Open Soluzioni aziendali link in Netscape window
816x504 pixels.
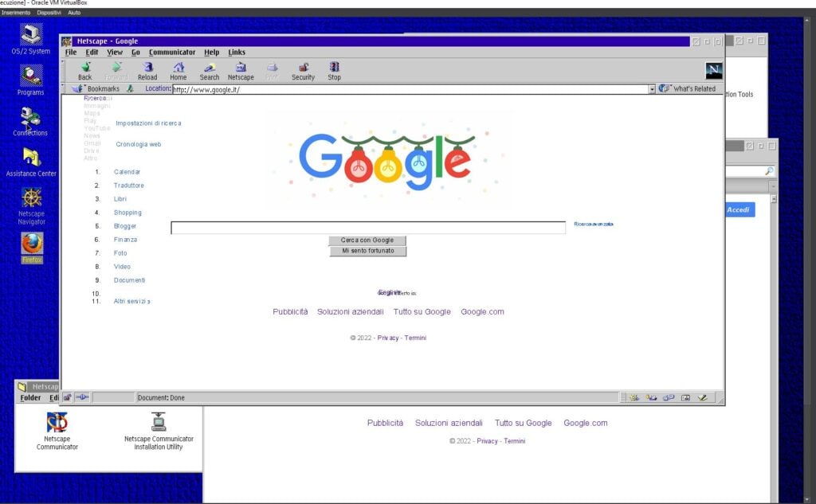(351, 311)
